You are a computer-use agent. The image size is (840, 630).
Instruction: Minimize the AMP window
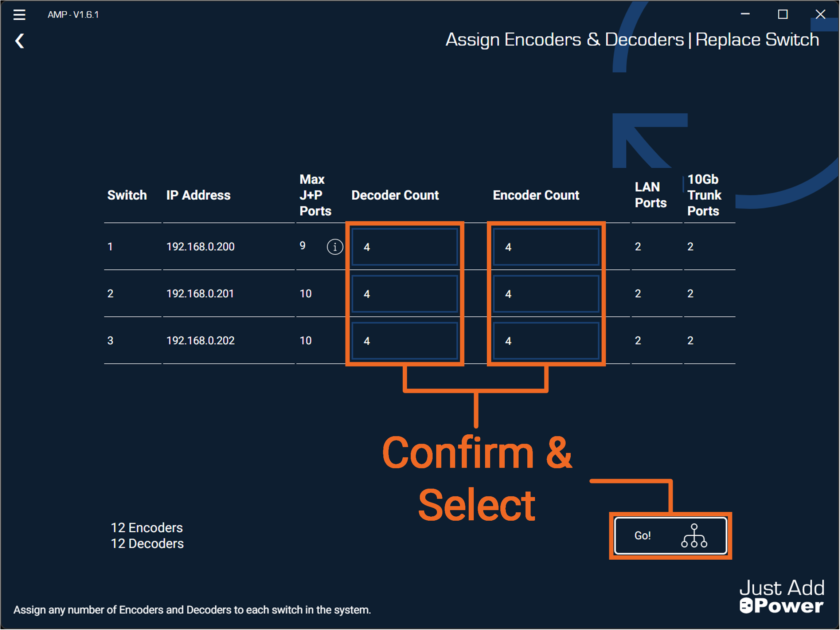tap(745, 15)
